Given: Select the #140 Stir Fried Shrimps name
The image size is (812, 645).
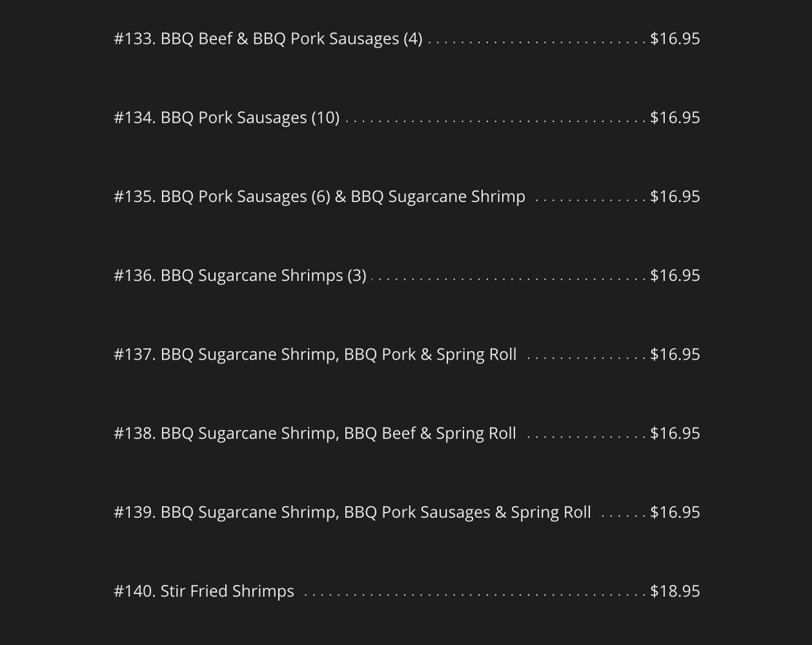Looking at the screenshot, I should coord(204,591).
